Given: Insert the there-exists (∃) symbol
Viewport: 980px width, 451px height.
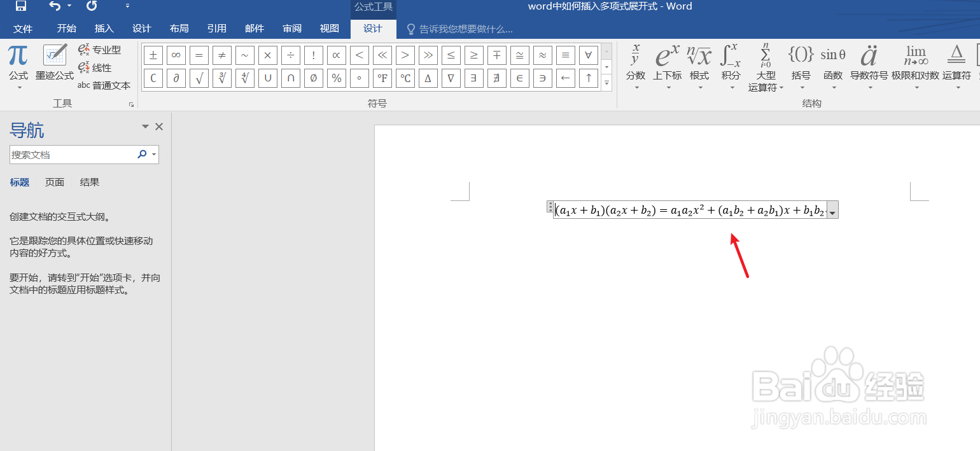Looking at the screenshot, I should pos(474,78).
